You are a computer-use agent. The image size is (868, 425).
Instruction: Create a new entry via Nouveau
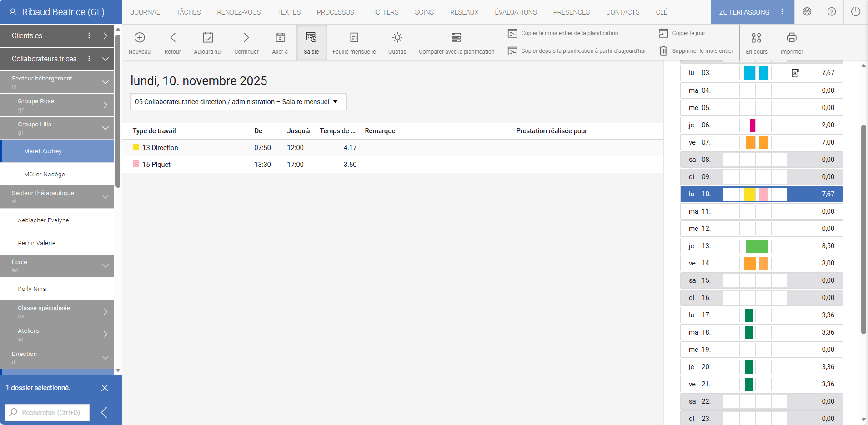(x=140, y=42)
